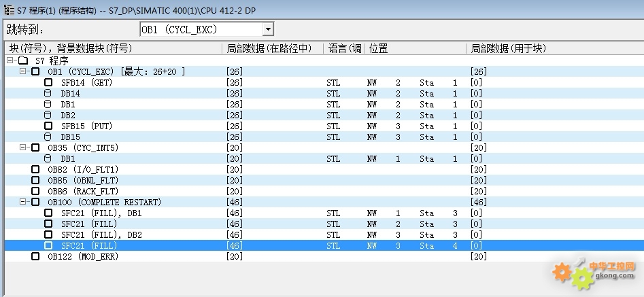Click the STL cell in the DB15 row
The height and width of the screenshot is (297, 644).
pos(333,137)
